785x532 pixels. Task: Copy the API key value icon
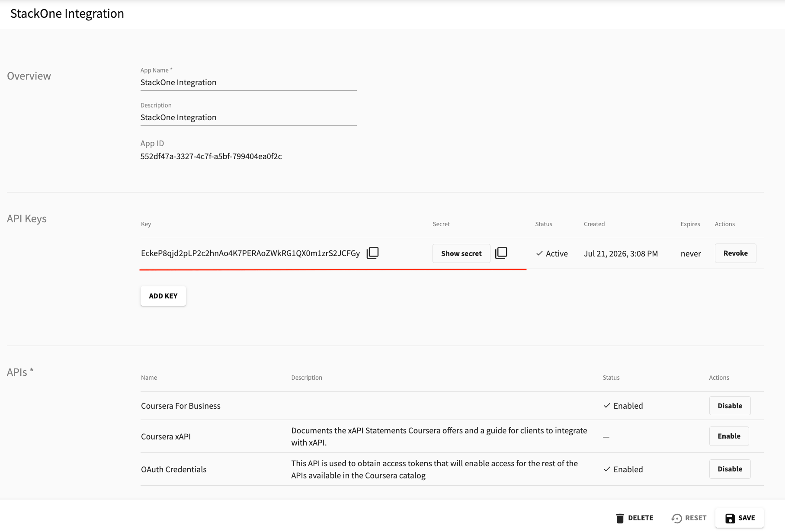tap(372, 253)
